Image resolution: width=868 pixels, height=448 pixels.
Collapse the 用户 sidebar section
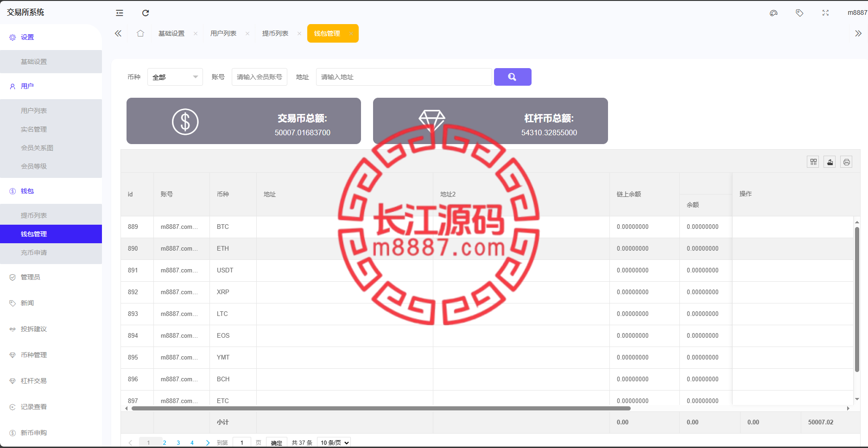[51, 86]
